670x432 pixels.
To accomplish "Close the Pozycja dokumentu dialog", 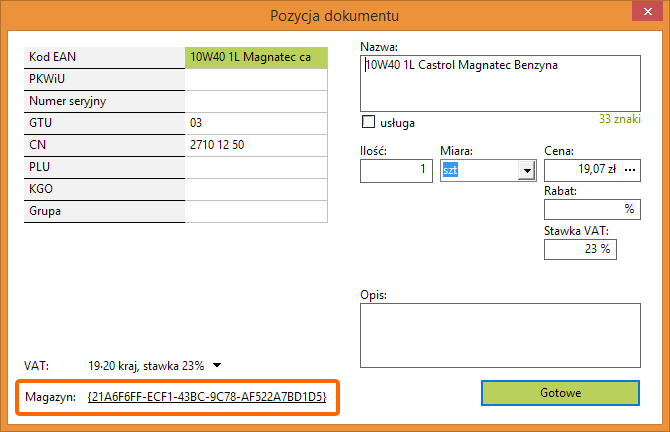I will pyautogui.click(x=647, y=11).
